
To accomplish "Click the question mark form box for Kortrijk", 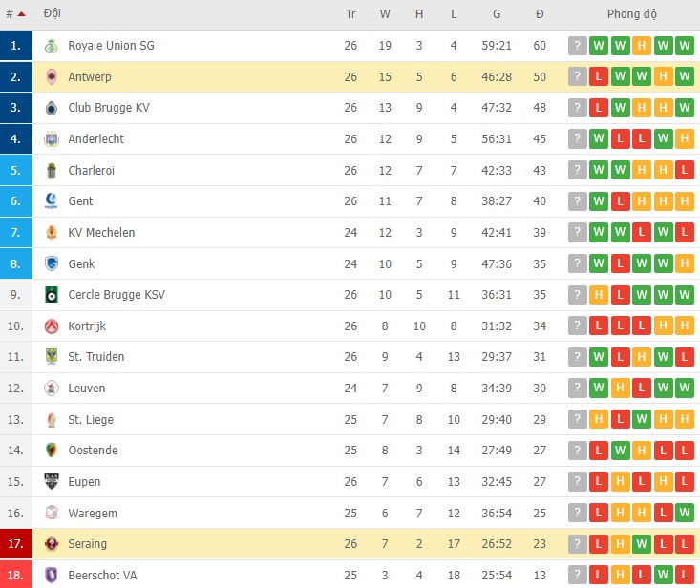I will (577, 326).
